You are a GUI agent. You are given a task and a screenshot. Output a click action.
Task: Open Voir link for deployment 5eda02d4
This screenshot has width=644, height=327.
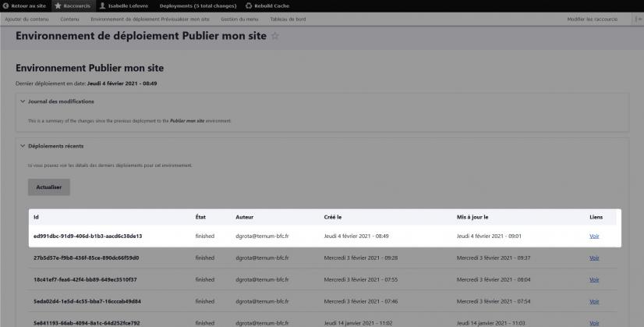[x=595, y=301]
